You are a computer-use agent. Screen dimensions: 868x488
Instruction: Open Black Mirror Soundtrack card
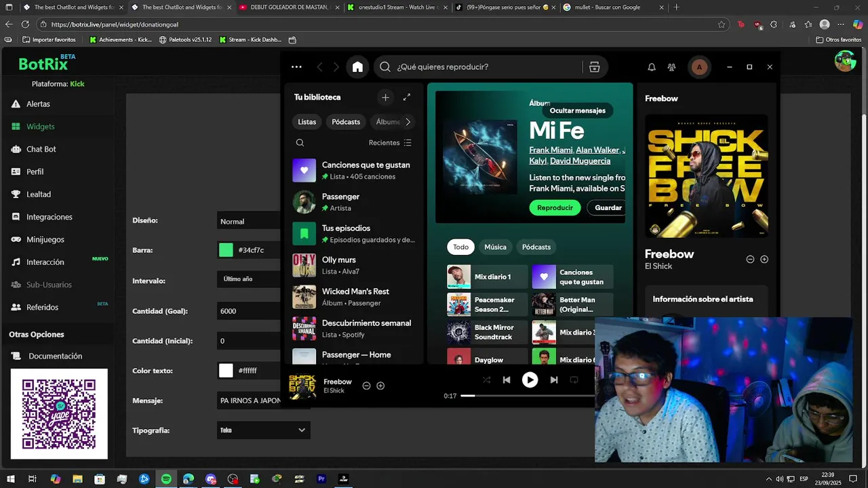(487, 332)
